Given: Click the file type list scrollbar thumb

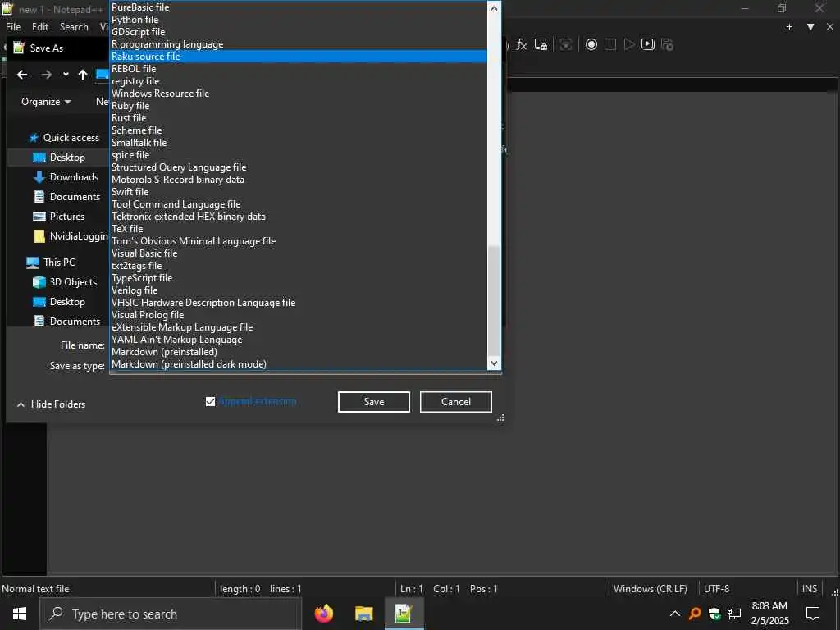Looking at the screenshot, I should point(494,300).
